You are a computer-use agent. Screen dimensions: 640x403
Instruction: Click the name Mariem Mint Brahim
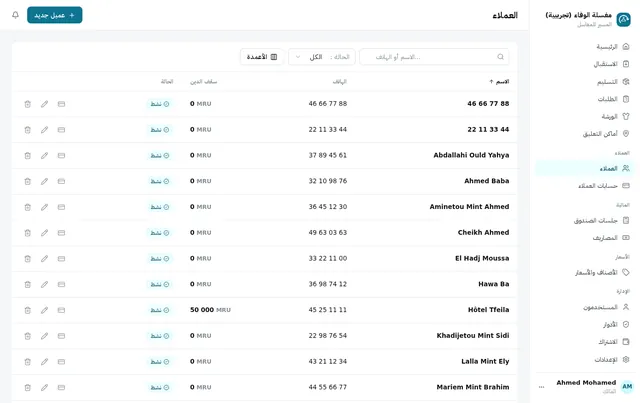pyautogui.click(x=473, y=387)
